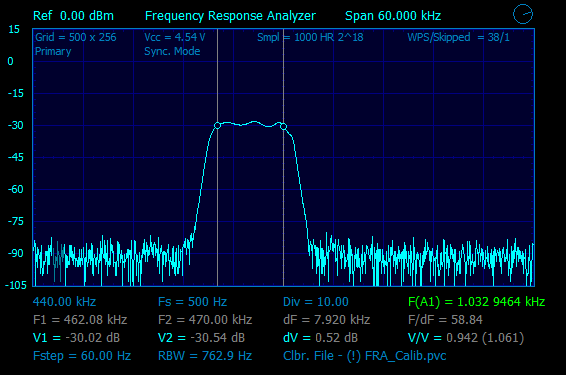This screenshot has width=566, height=375.
Task: Click the green F(A1) frequency readout
Action: coord(476,302)
